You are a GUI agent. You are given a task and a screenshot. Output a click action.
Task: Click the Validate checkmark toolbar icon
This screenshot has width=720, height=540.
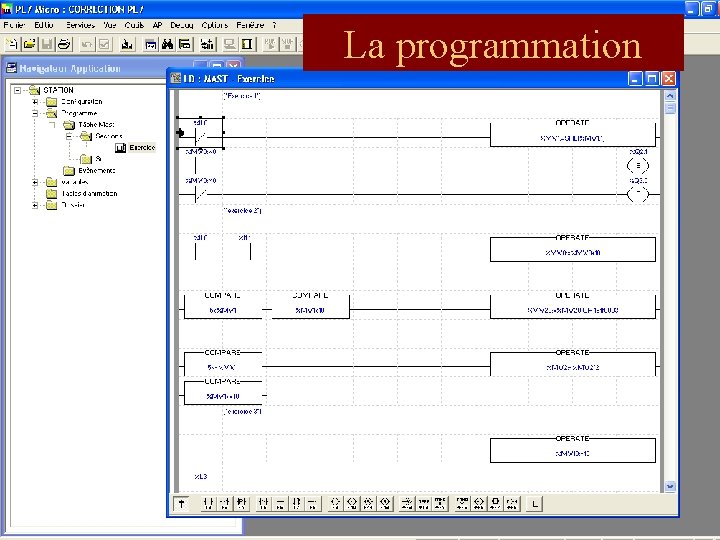click(104, 44)
